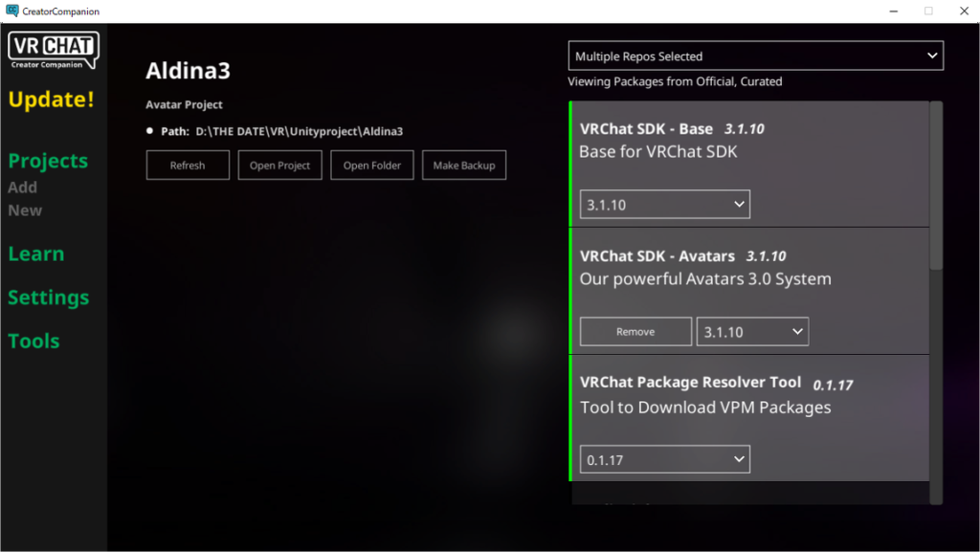The height and width of the screenshot is (552, 980).
Task: Remove the VRChat SDK - Avatars package
Action: tap(635, 332)
